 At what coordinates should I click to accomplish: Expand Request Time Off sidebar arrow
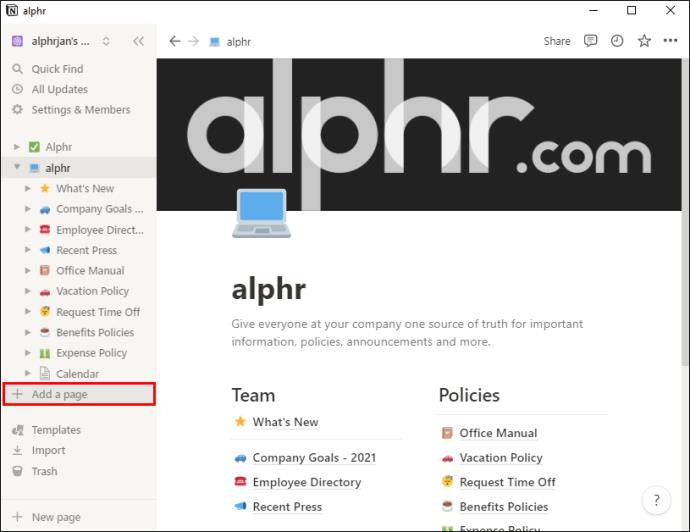[27, 312]
